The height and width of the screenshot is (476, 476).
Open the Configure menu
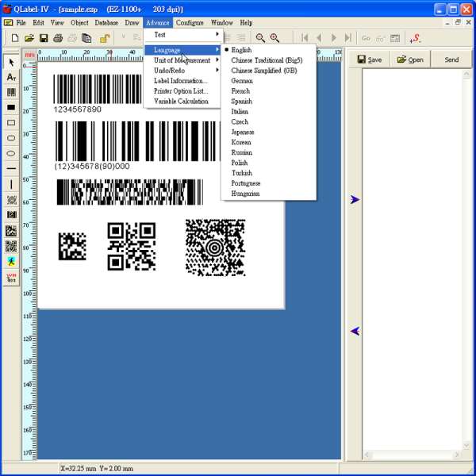[x=190, y=23]
